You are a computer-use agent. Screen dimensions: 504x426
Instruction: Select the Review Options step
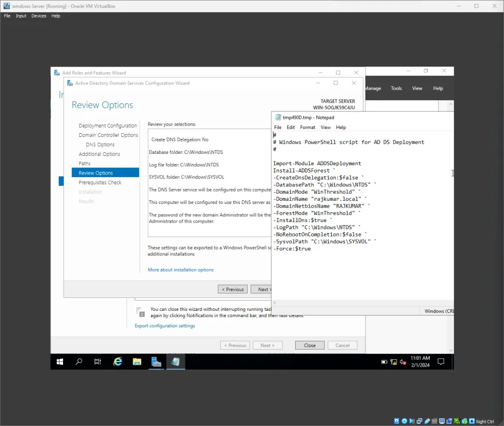tap(105, 172)
